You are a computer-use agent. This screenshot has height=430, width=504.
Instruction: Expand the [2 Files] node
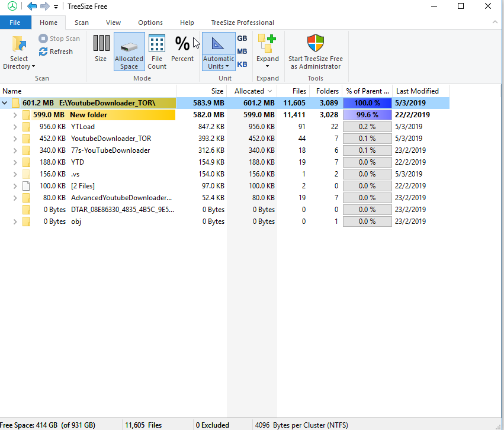(x=15, y=186)
